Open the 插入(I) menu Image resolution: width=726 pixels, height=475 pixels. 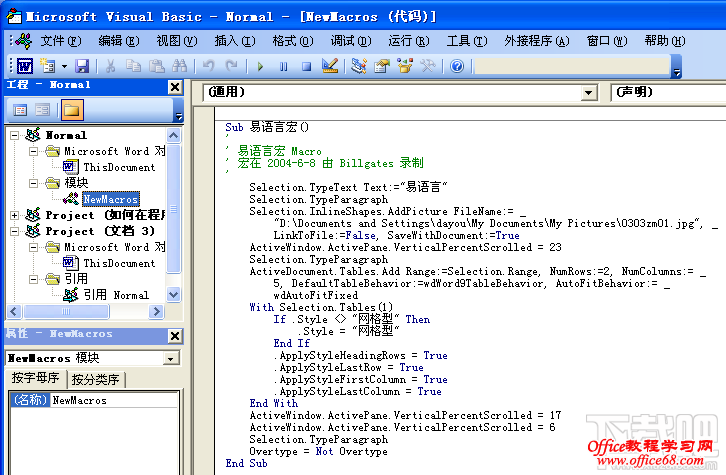tap(235, 41)
